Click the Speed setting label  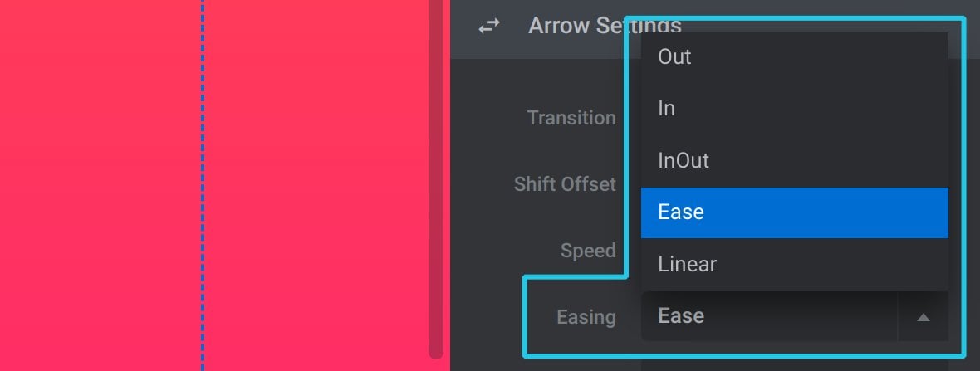tap(588, 251)
